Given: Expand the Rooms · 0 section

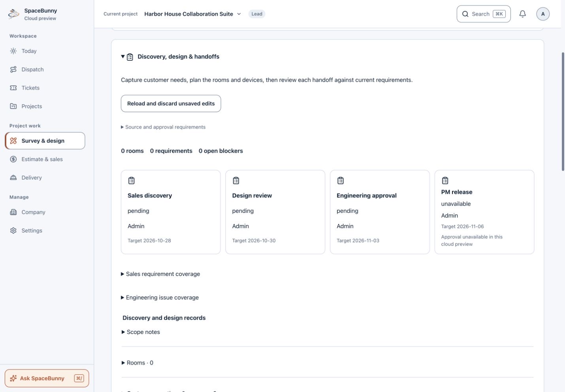Looking at the screenshot, I should (x=137, y=363).
